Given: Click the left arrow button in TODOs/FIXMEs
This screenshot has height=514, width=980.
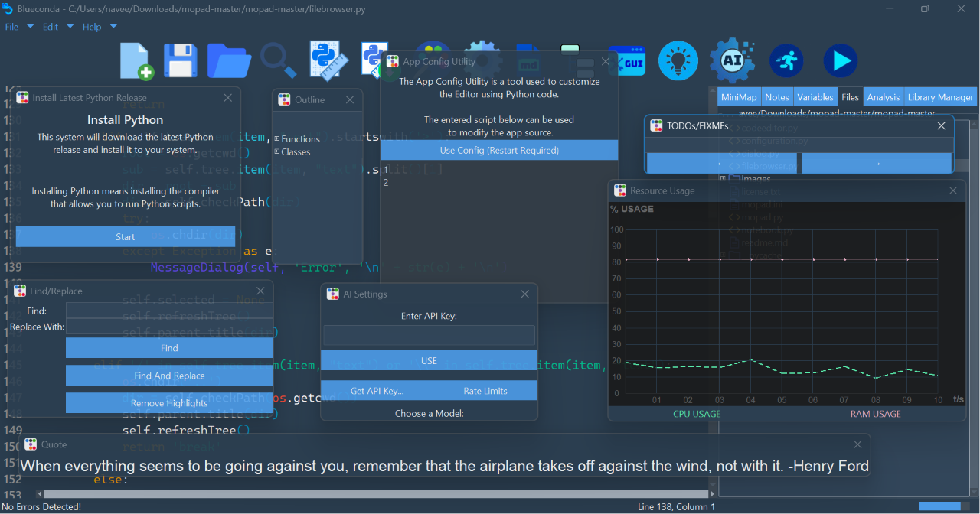Looking at the screenshot, I should click(x=721, y=164).
